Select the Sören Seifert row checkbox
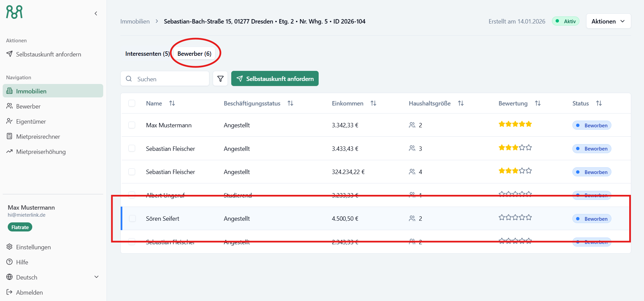This screenshot has width=644, height=301. click(132, 218)
